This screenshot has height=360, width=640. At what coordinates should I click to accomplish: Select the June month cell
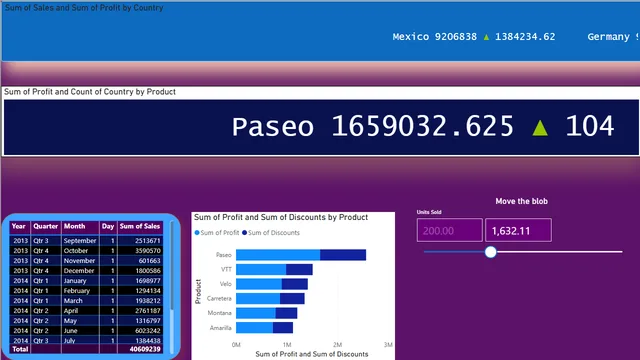(x=80, y=331)
